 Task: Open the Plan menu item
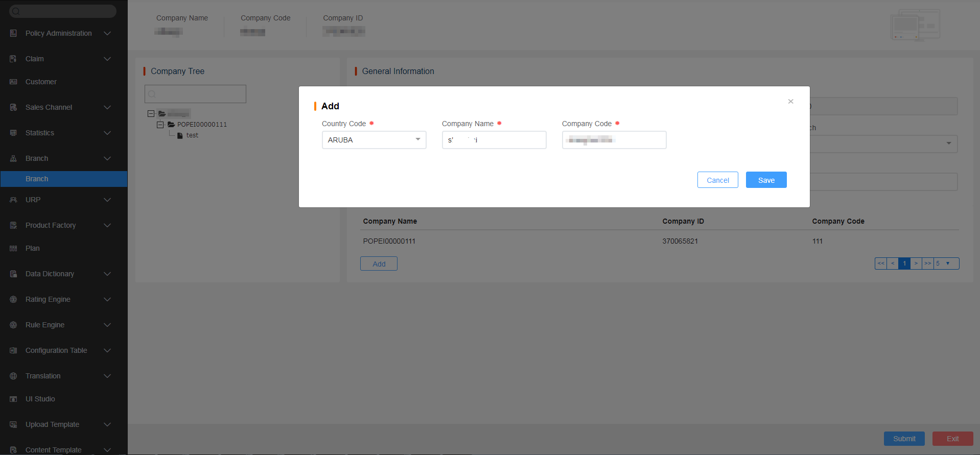point(33,248)
